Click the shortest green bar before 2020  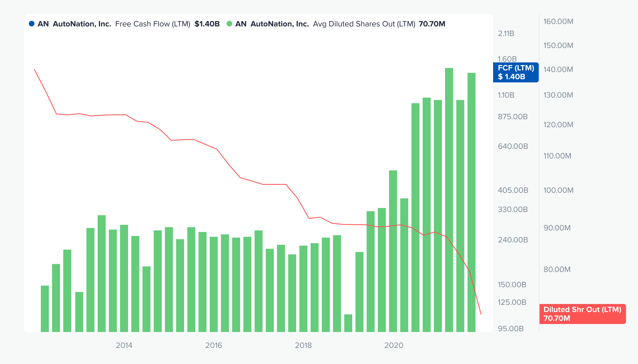click(348, 323)
